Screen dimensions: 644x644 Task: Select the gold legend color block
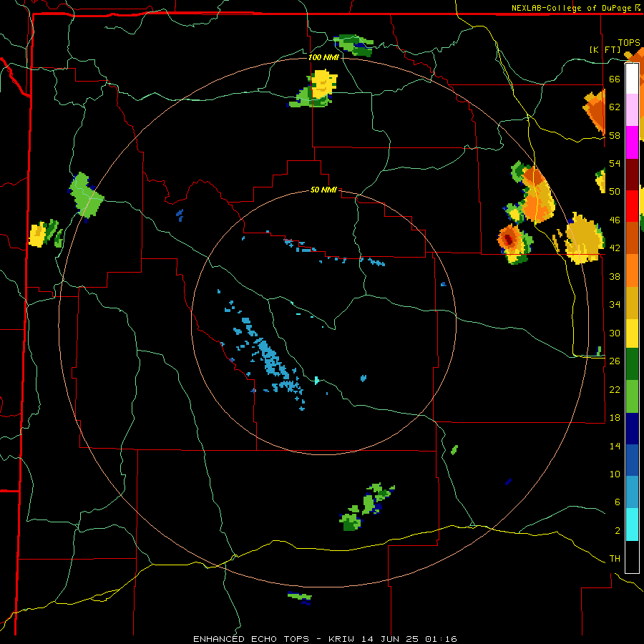(632, 303)
